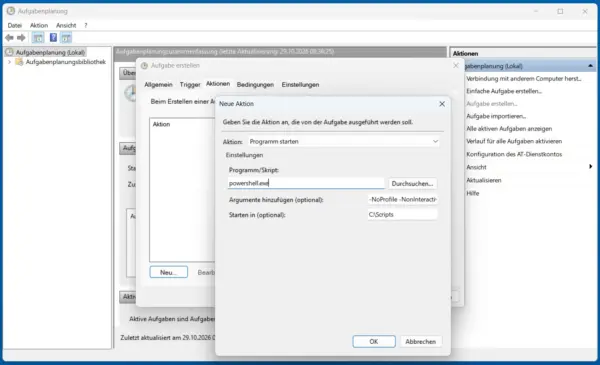The height and width of the screenshot is (365, 600).
Task: Click Verbindung mit anderem Computer herst... action
Action: [524, 78]
